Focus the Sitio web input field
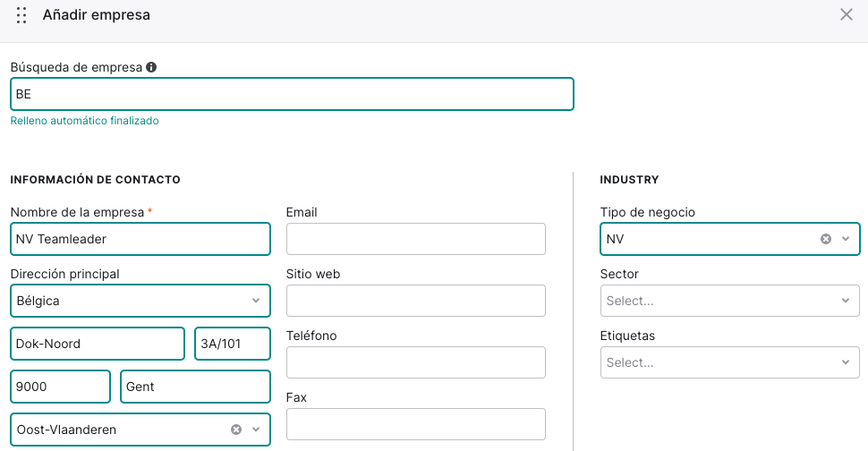868x451 pixels. (416, 301)
